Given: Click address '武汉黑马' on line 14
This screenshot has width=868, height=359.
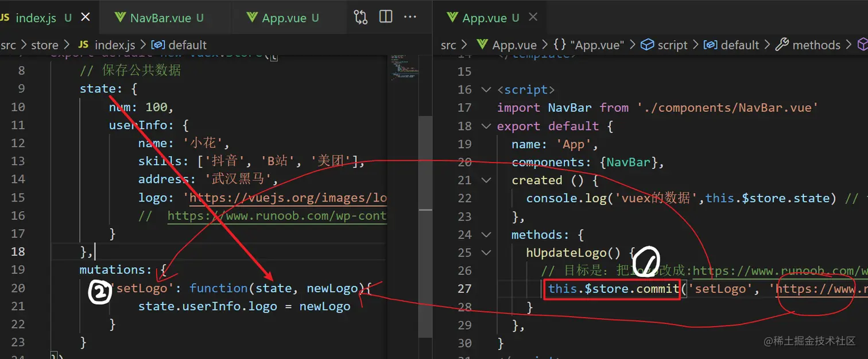Looking at the screenshot, I should click(238, 179).
